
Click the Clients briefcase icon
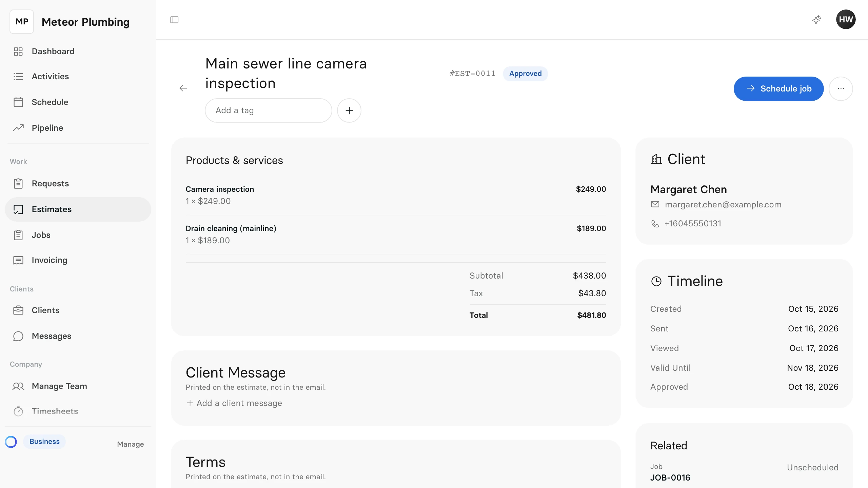click(x=18, y=310)
